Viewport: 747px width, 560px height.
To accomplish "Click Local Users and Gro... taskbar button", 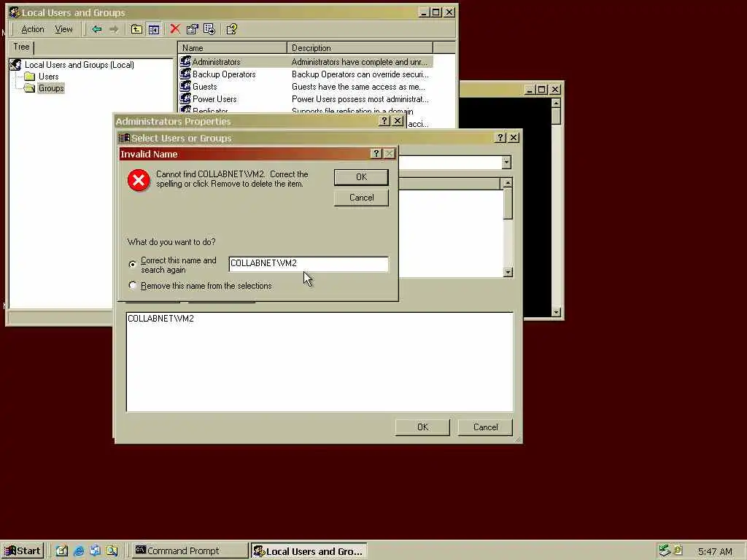I will click(309, 551).
